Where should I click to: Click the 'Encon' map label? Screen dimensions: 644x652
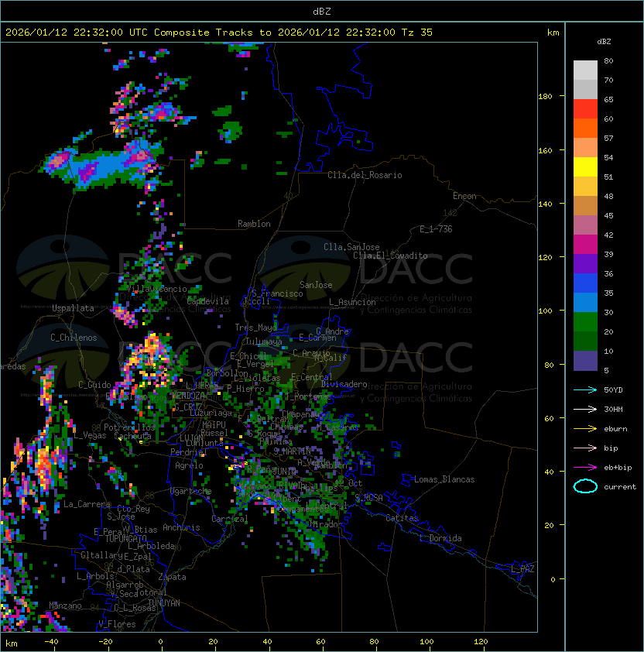(464, 196)
